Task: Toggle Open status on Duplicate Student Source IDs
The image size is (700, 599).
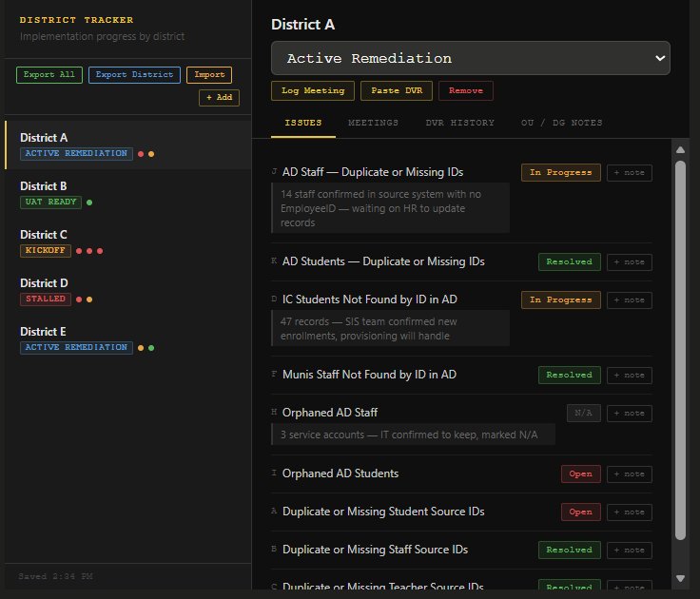Action: coord(580,512)
